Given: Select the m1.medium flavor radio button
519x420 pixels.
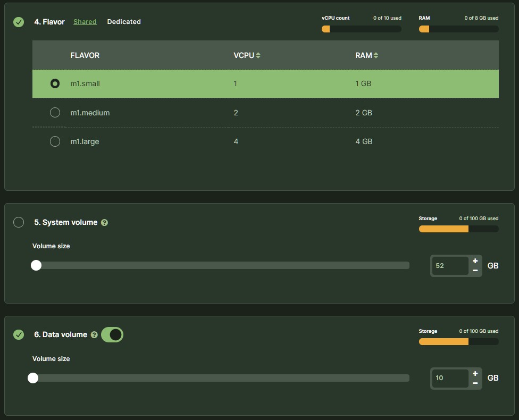Looking at the screenshot, I should point(55,113).
